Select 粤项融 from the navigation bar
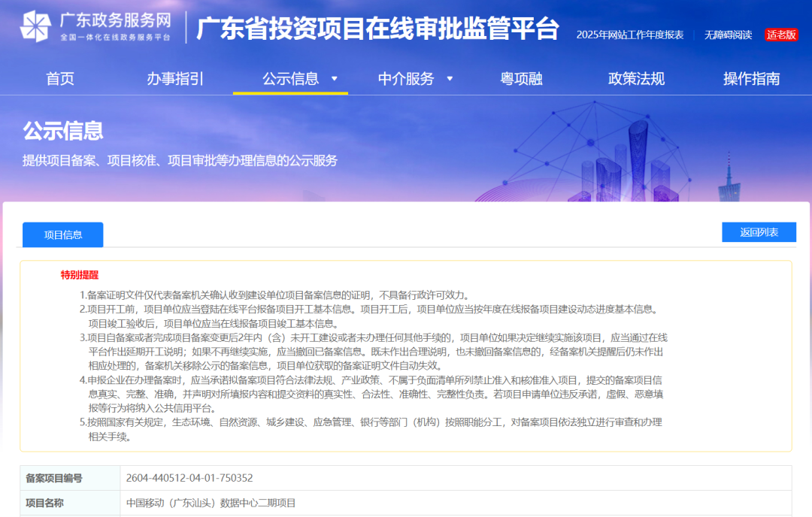The width and height of the screenshot is (812, 517). (523, 78)
